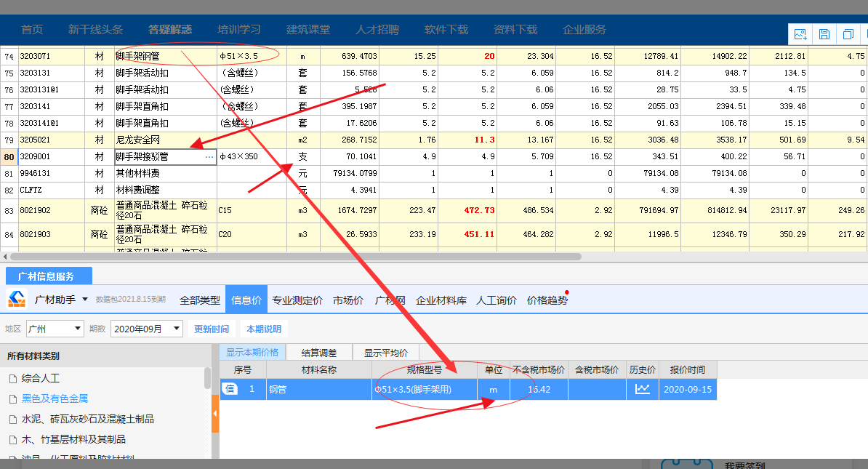The width and height of the screenshot is (868, 469).
Task: Select 水泥、砖瓦灰砂石及混凝土制品 category
Action: click(87, 419)
